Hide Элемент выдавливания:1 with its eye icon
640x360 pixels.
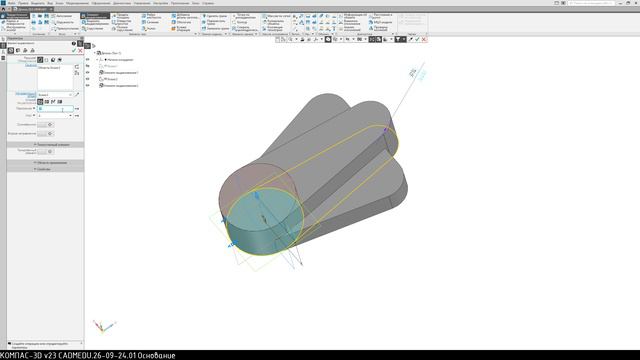88,73
